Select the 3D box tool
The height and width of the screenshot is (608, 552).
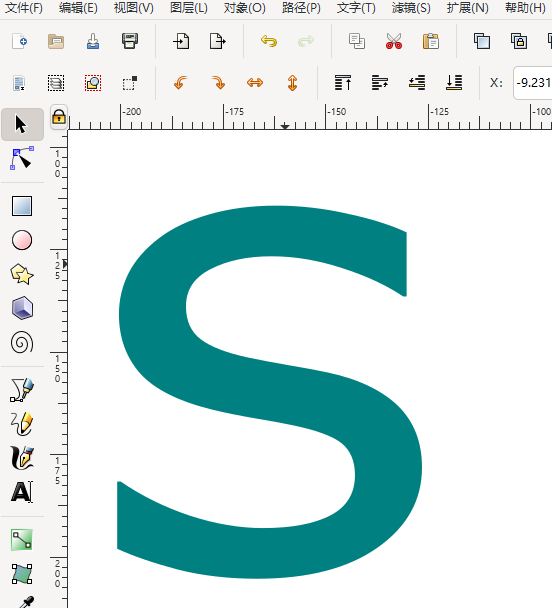(22, 308)
